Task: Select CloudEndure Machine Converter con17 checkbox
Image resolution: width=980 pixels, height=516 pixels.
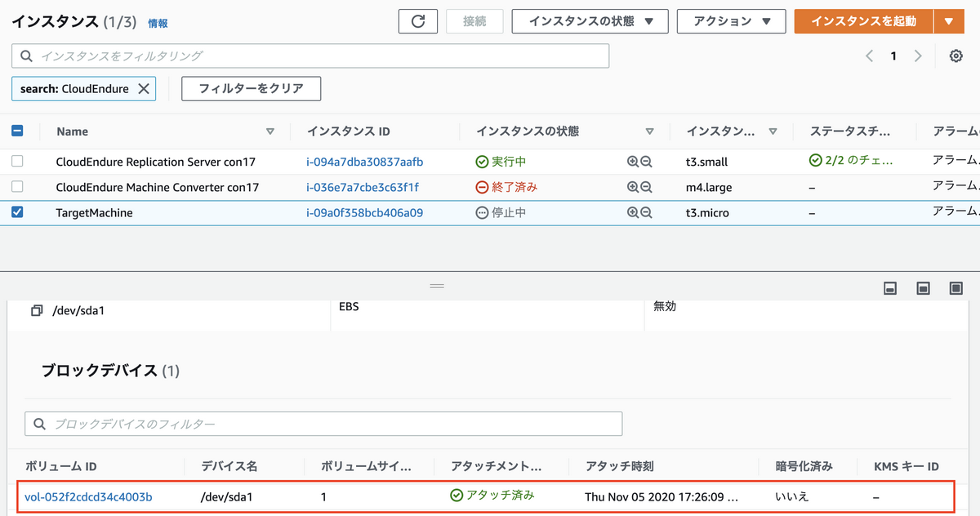Action: pyautogui.click(x=17, y=187)
